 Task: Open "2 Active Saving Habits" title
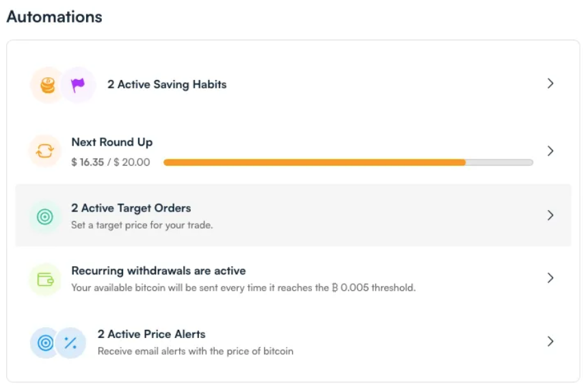167,84
